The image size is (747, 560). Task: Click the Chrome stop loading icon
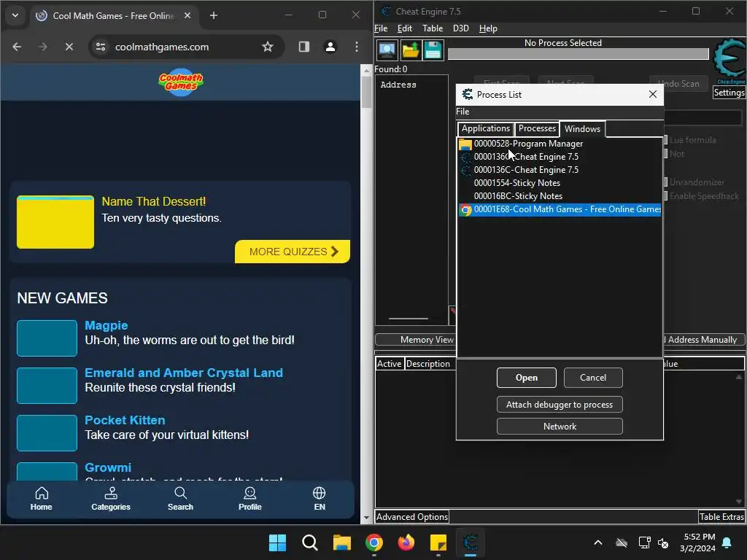point(69,47)
